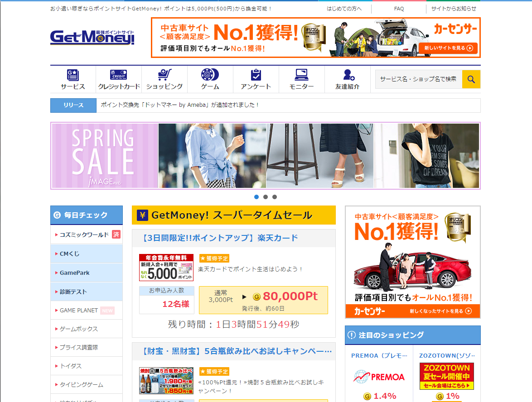This screenshot has height=402, width=532.
Task: Open FAQ in the top menu
Action: click(x=399, y=9)
